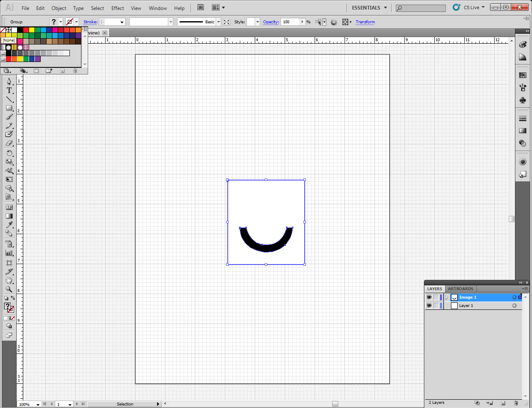
Task: Open the Layers panel options menu
Action: pos(525,289)
